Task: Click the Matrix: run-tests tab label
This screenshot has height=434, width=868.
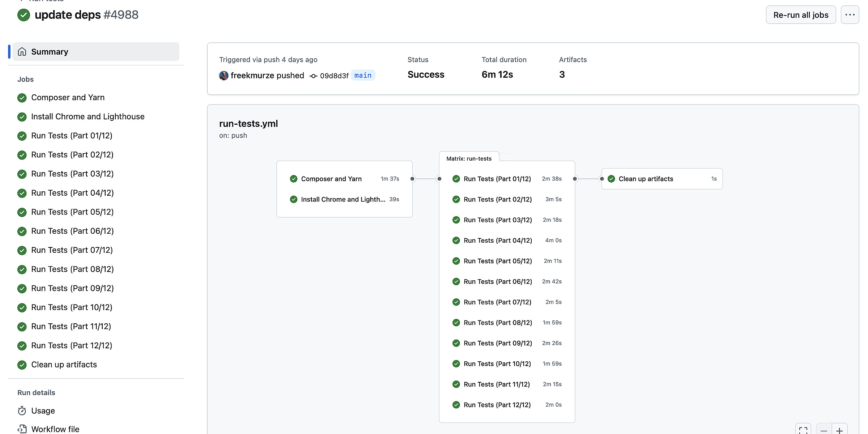Action: [469, 158]
